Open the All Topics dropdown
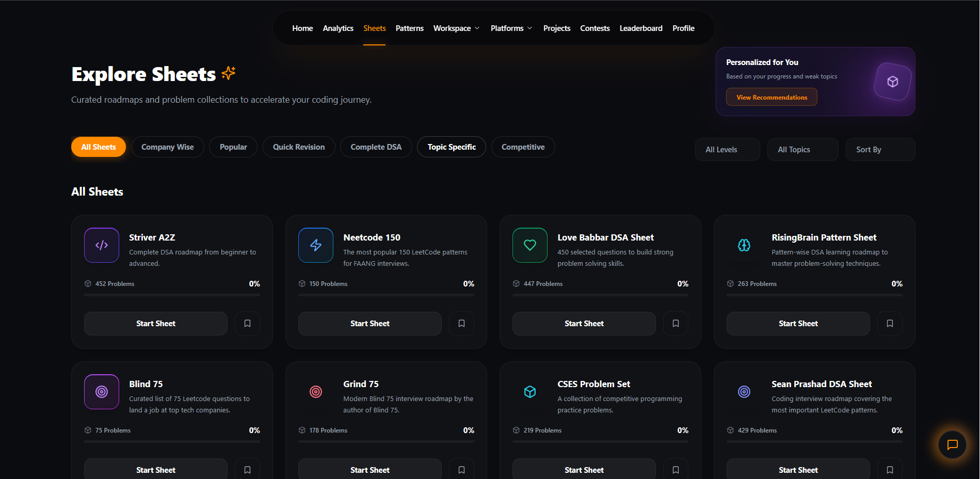The height and width of the screenshot is (479, 980). [x=802, y=150]
